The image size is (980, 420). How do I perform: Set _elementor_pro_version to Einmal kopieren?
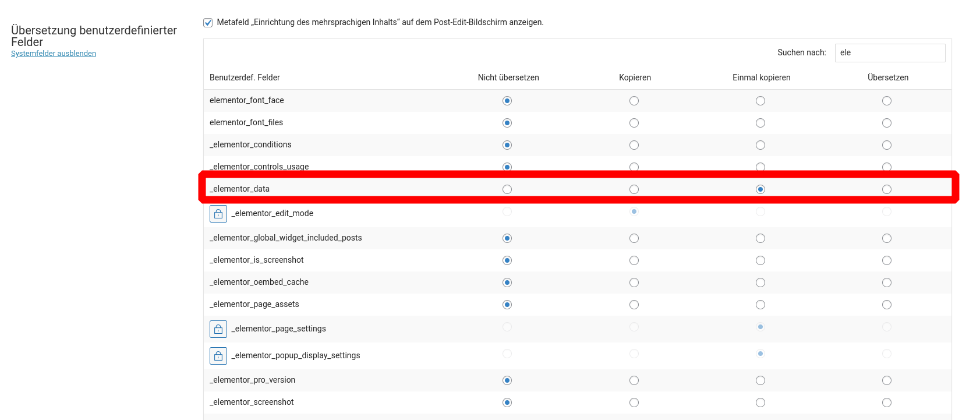click(760, 380)
